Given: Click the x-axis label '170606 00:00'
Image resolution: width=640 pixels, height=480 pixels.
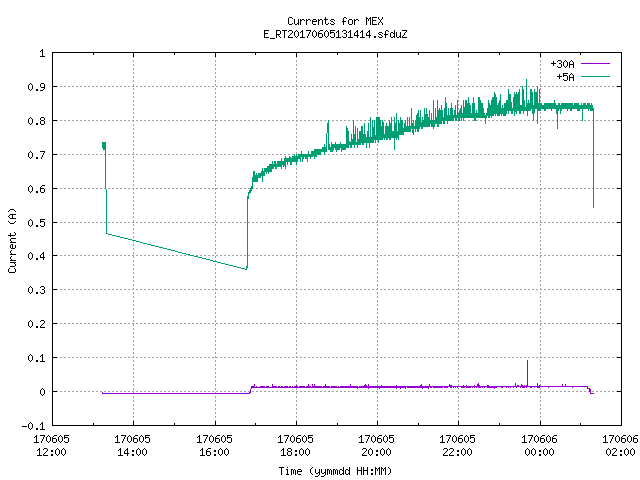Looking at the screenshot, I should (540, 446).
